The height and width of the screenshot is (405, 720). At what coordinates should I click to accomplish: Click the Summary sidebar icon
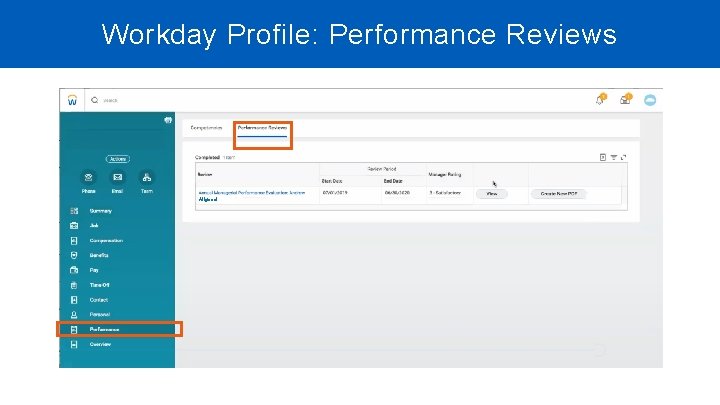[74, 211]
